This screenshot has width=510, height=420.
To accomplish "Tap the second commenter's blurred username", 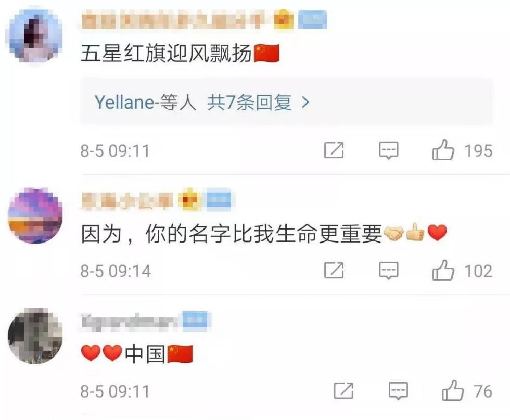I will (127, 200).
